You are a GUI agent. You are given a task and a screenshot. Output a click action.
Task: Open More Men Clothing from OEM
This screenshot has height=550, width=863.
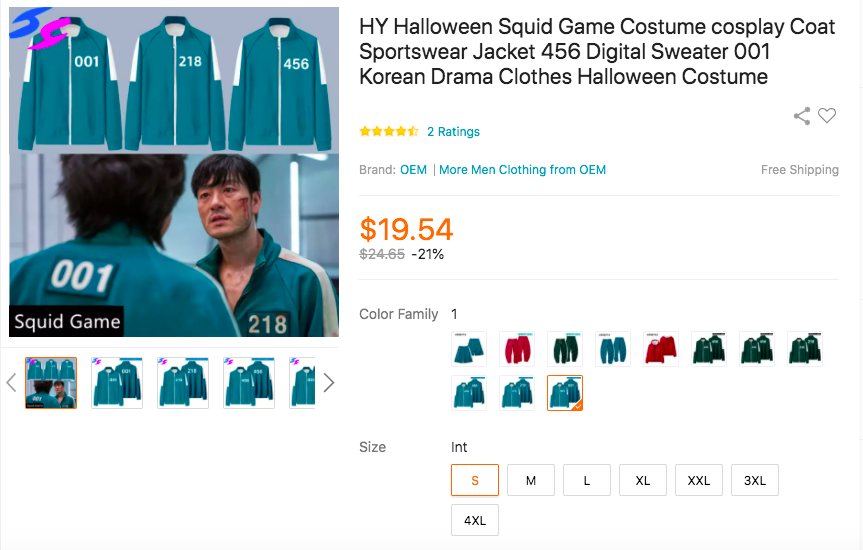tap(522, 170)
